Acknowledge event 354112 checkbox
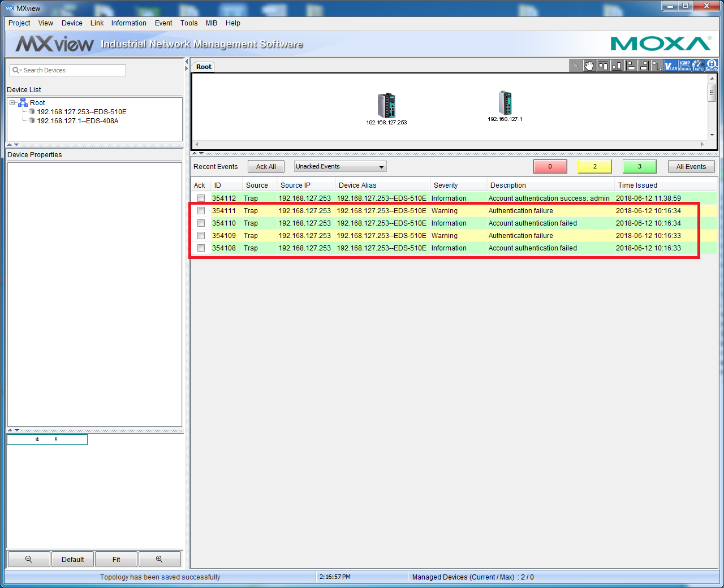The width and height of the screenshot is (724, 588). coord(201,198)
